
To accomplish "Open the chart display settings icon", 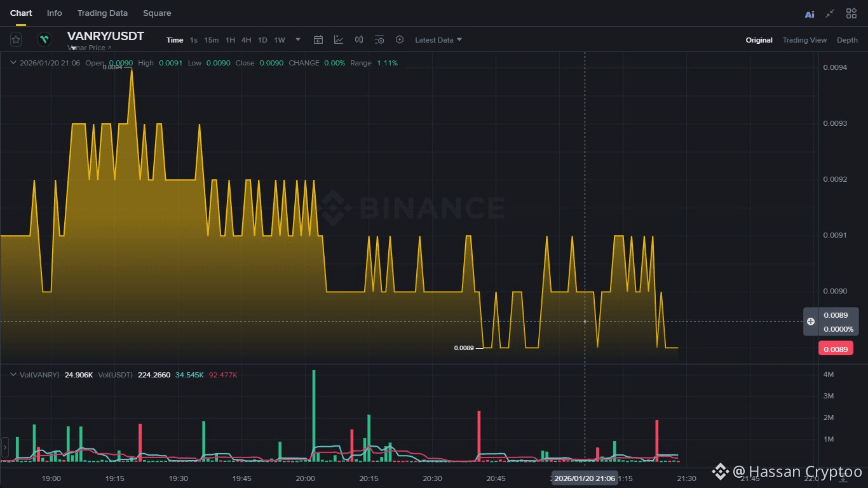I will point(379,39).
